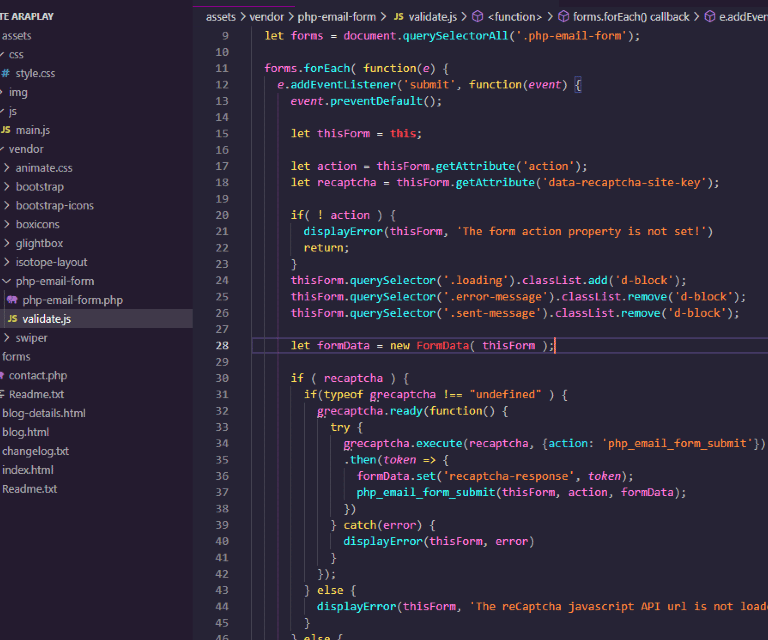Open the bottom Readme.txt file

(29, 489)
